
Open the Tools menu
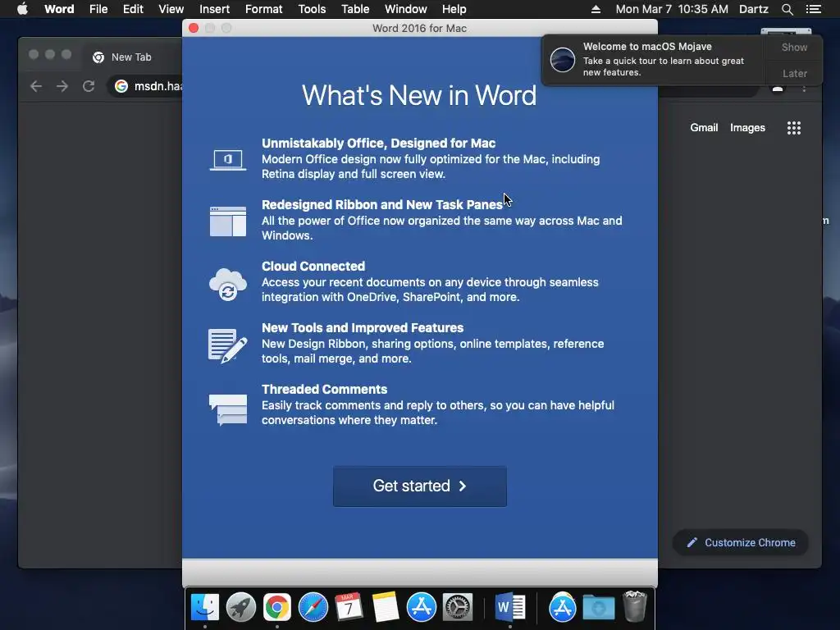pos(312,9)
